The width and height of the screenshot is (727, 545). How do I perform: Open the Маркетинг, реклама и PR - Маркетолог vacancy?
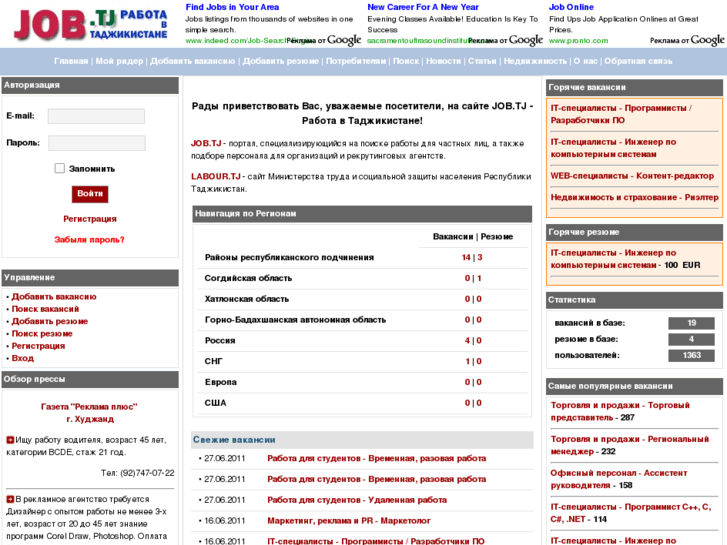click(349, 521)
